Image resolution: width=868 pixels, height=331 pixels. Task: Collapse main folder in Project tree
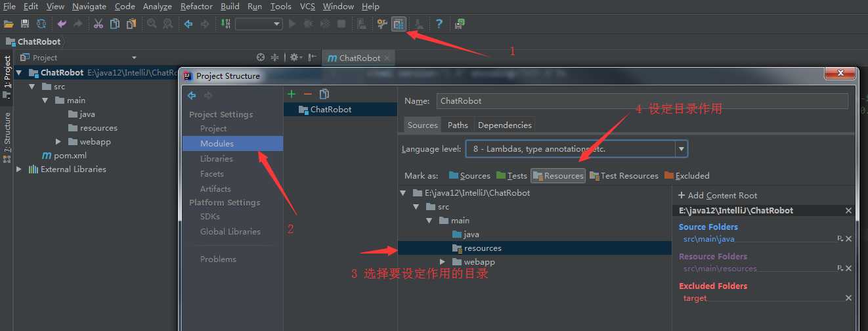[45, 100]
